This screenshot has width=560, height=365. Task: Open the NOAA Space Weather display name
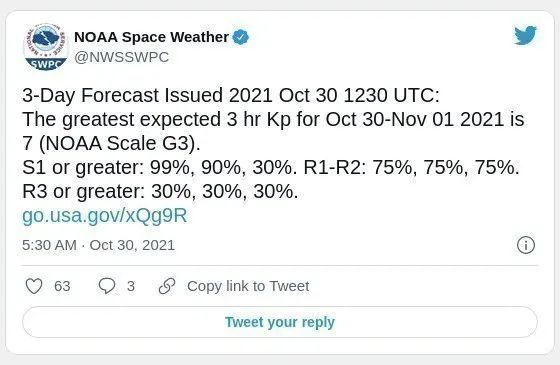click(151, 37)
